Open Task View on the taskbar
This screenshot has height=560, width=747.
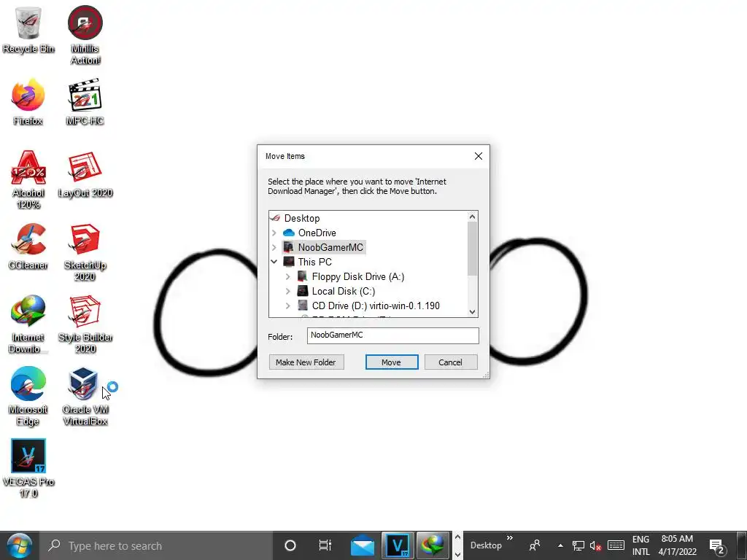[325, 545]
